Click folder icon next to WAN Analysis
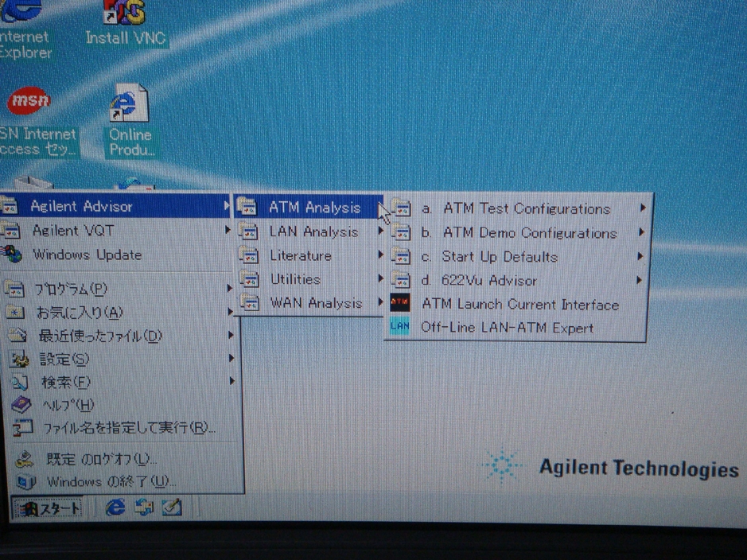The image size is (747, 560). click(x=250, y=303)
